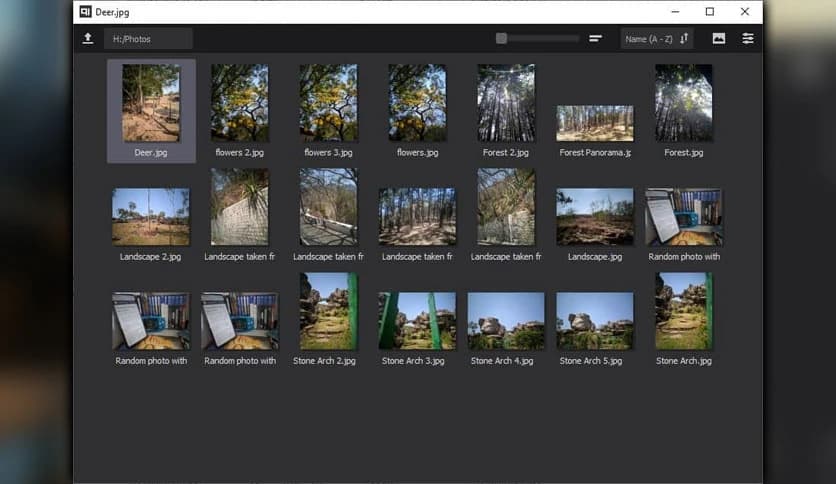Select the Forest 2.jpg image

[x=506, y=103]
